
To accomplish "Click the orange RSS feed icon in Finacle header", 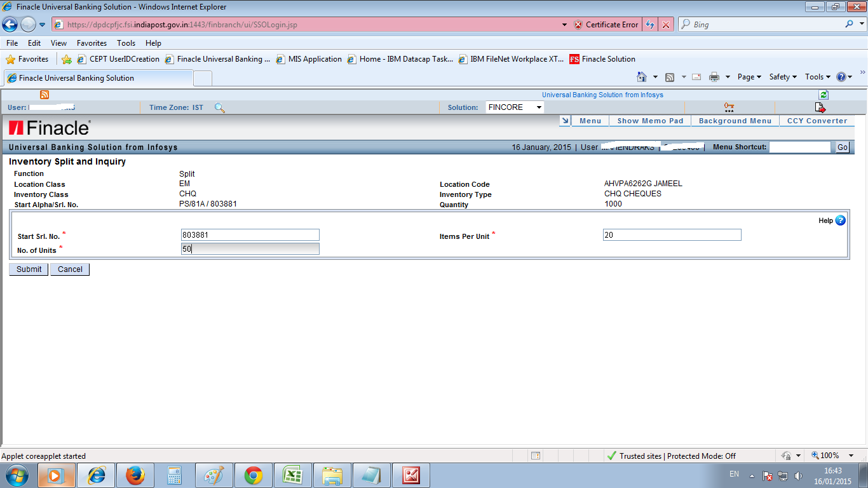I will [43, 94].
